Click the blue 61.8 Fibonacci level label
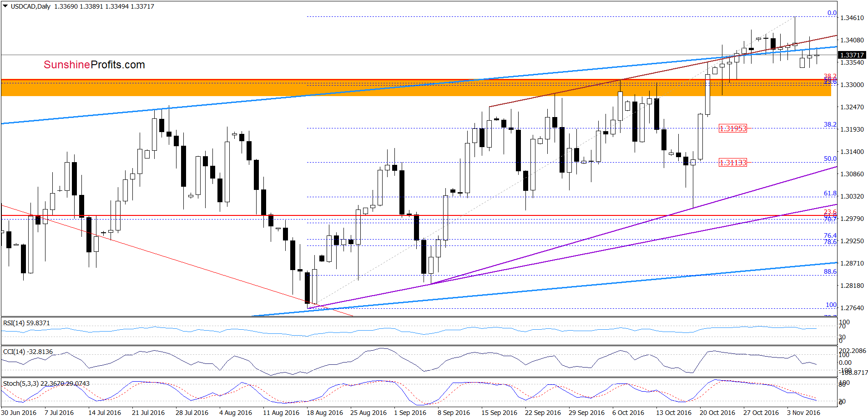 click(x=830, y=193)
